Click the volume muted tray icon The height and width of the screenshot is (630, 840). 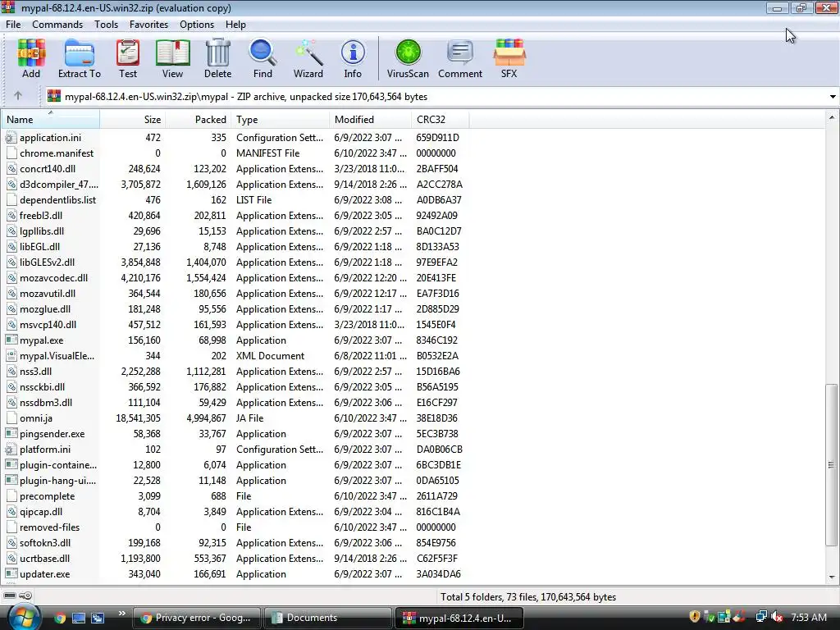[777, 618]
